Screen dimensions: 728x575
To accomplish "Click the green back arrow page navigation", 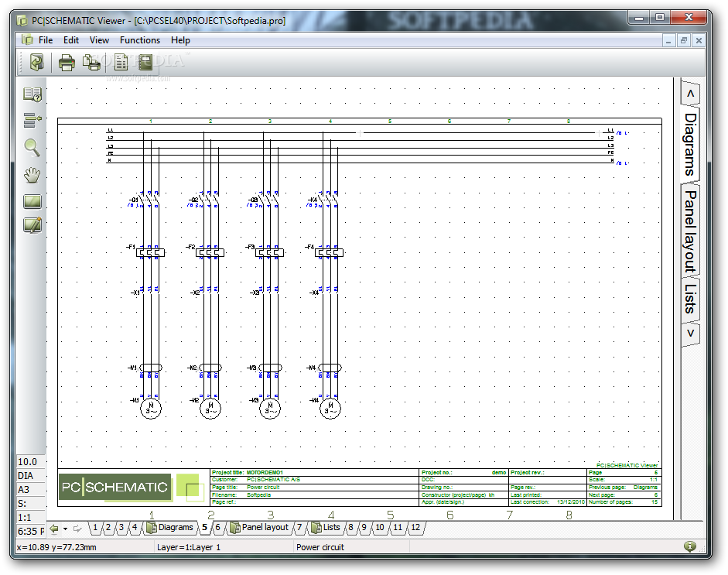I will [x=54, y=529].
